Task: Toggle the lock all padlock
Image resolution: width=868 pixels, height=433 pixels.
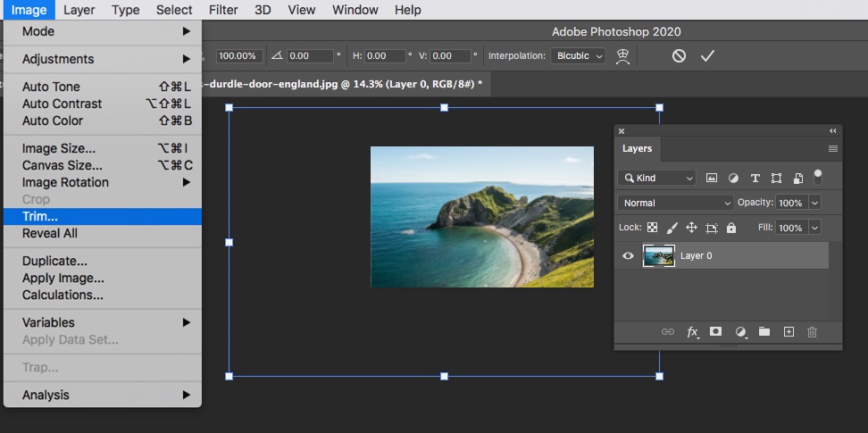Action: [x=731, y=228]
